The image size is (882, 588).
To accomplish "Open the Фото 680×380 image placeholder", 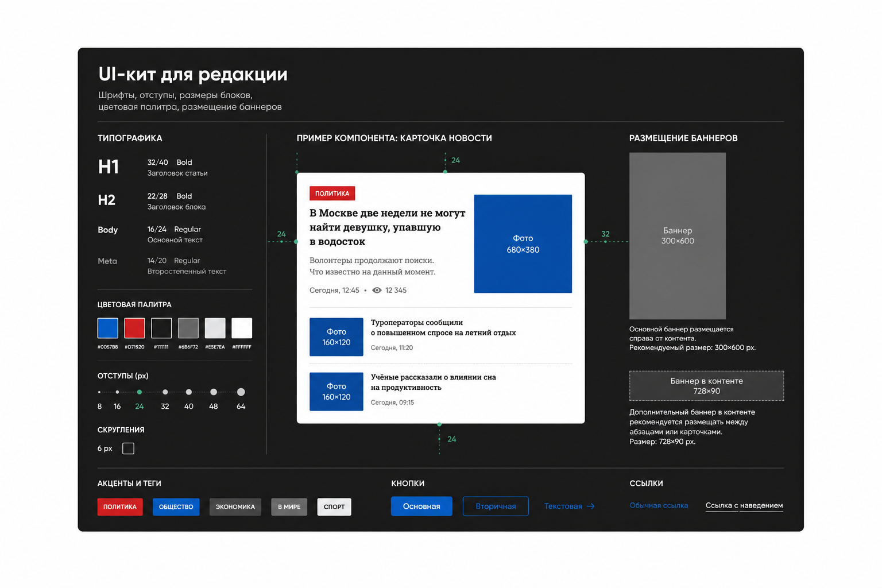I will pos(523,244).
